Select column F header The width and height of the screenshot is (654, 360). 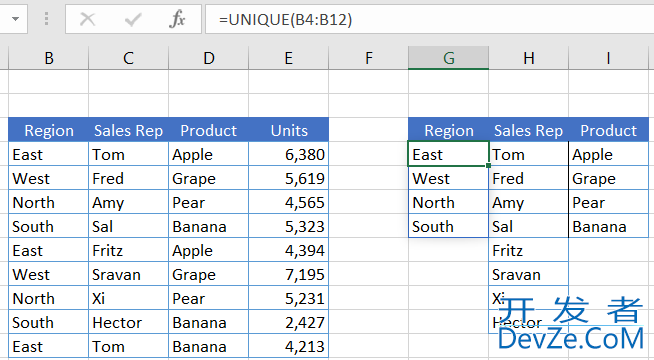click(x=369, y=58)
